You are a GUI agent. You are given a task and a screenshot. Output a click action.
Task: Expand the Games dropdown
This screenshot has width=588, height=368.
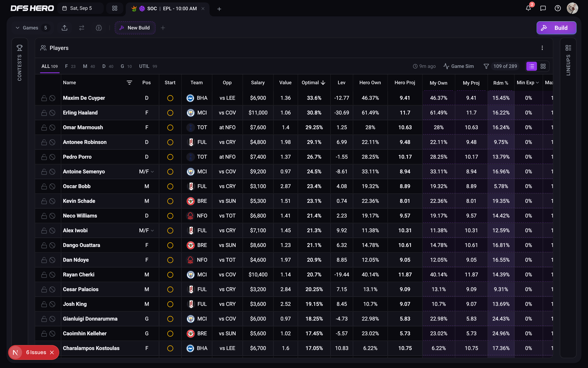click(32, 28)
